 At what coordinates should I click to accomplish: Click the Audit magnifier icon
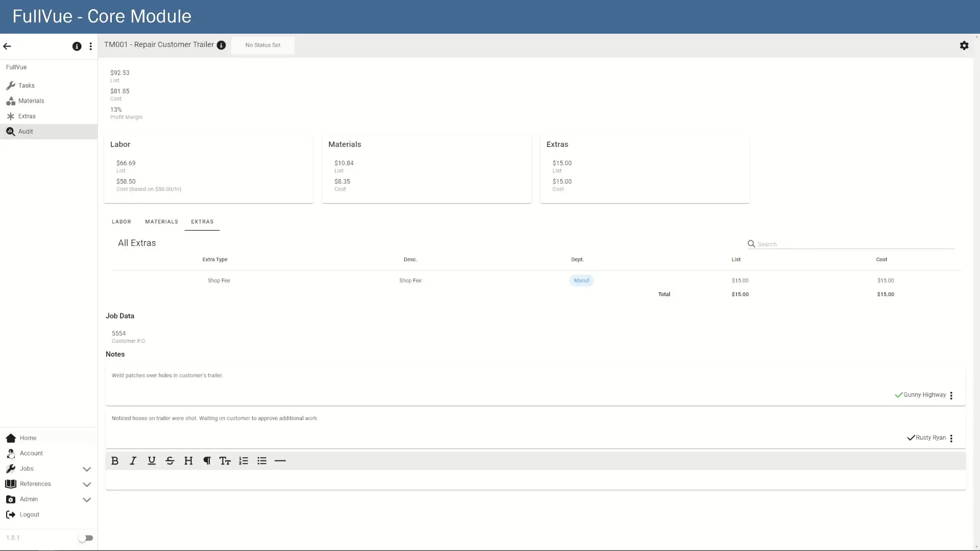click(11, 132)
